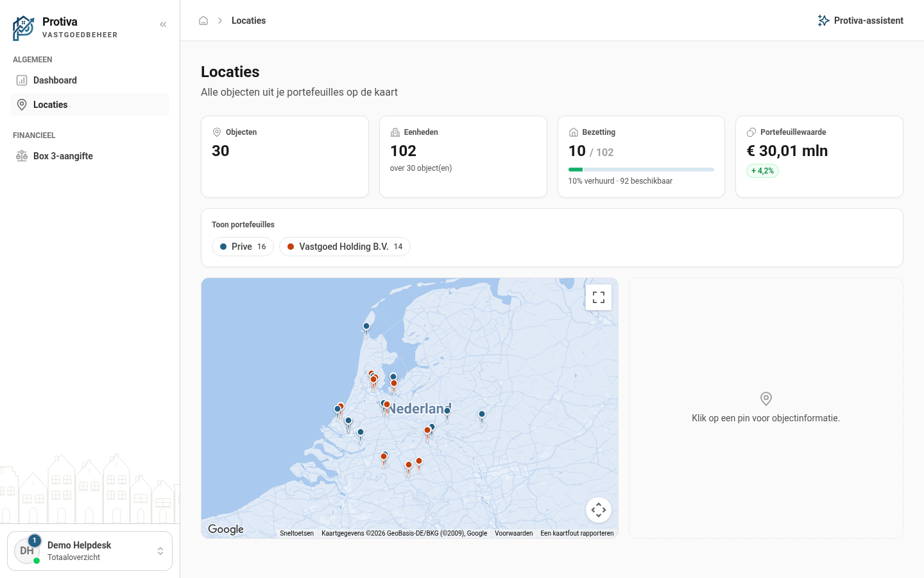Click the DH avatar
Image resolution: width=924 pixels, height=578 pixels.
pos(27,551)
